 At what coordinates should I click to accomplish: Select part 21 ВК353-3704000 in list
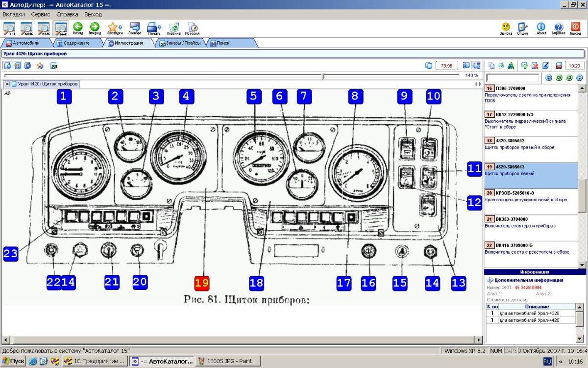tap(531, 228)
